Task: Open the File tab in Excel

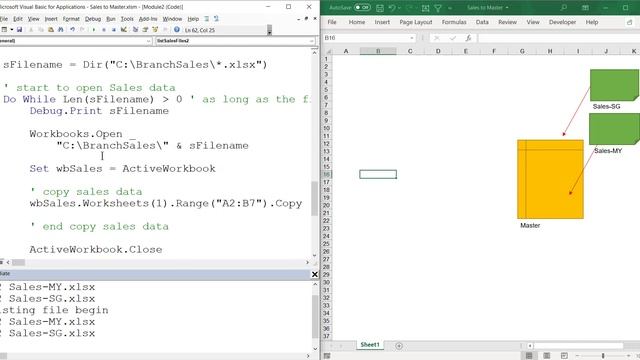Action: click(x=332, y=22)
